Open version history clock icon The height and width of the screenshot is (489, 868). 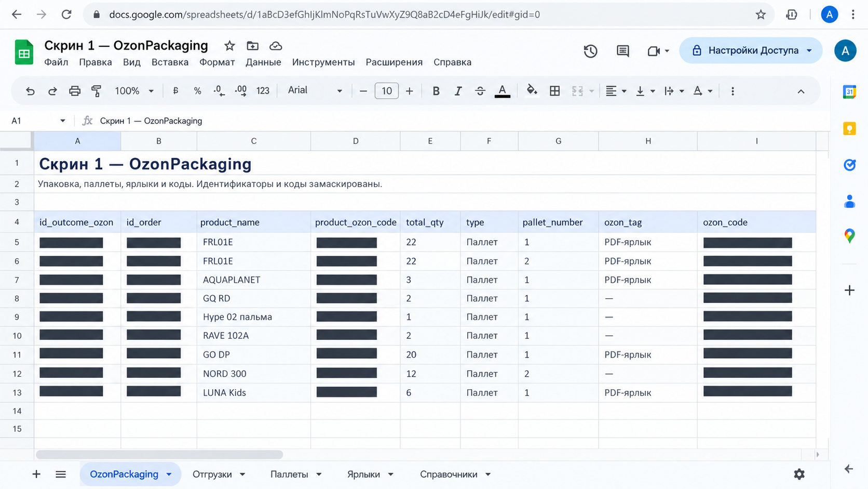[x=590, y=51]
